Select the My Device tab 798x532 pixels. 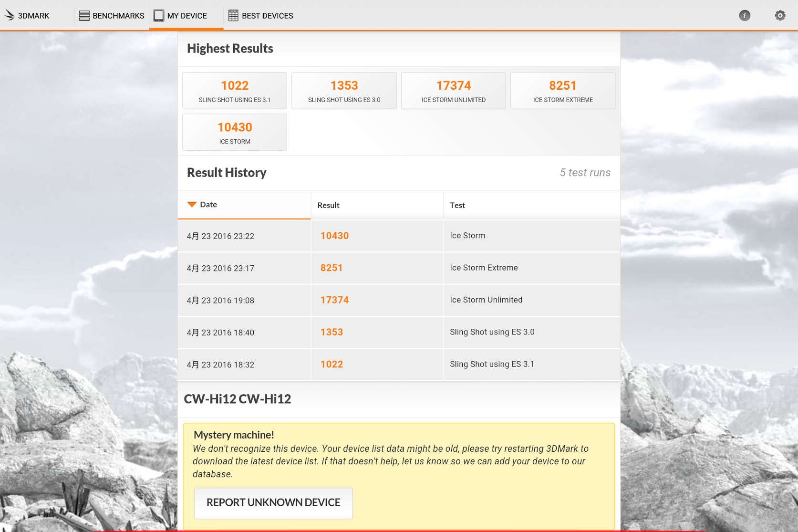[186, 15]
